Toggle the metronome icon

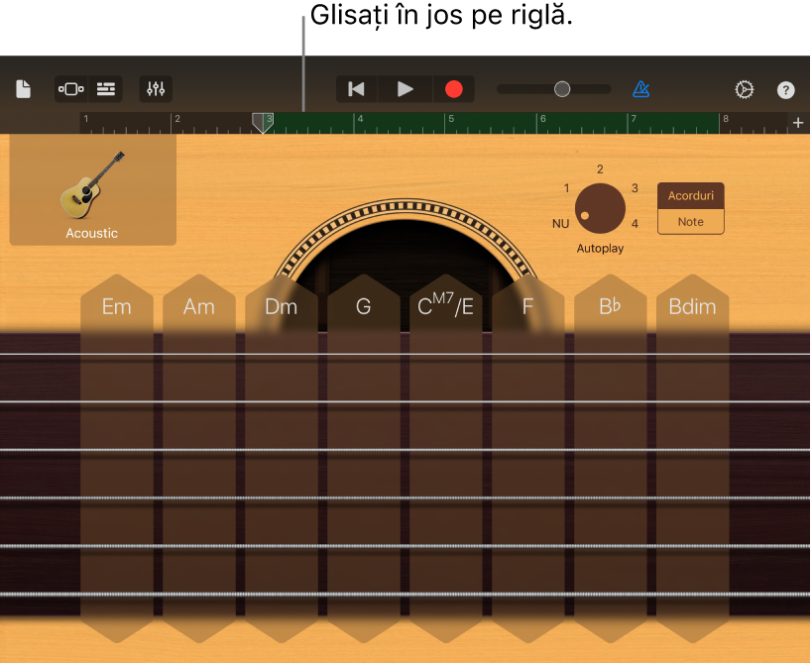[x=641, y=89]
